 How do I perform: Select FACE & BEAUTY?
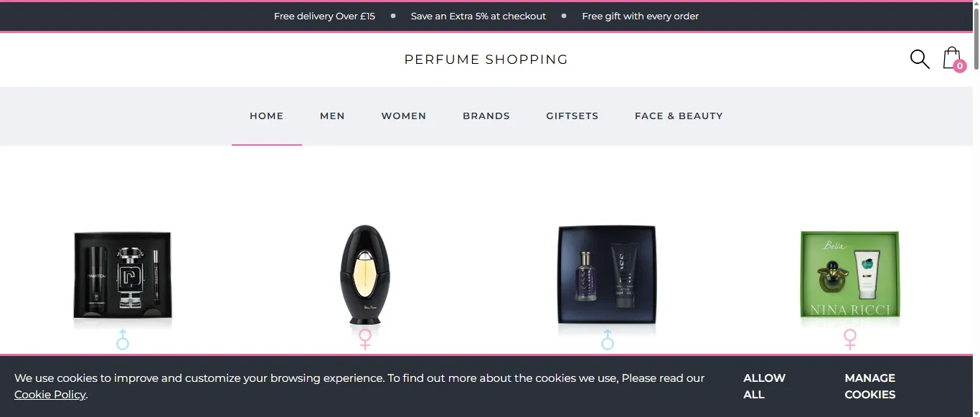pos(678,116)
